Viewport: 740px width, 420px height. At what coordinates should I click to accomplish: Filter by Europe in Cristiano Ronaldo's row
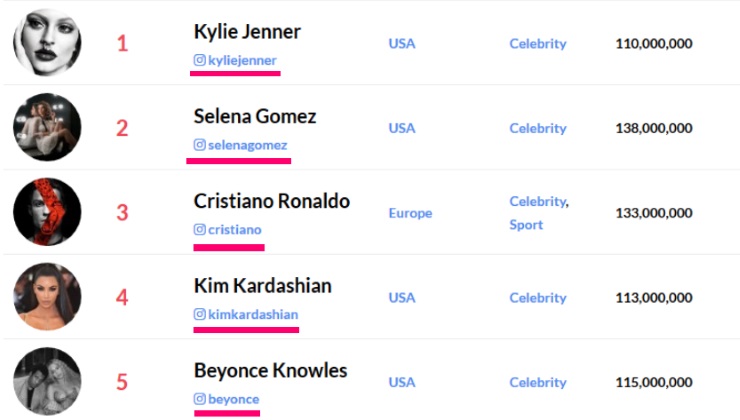pyautogui.click(x=410, y=213)
